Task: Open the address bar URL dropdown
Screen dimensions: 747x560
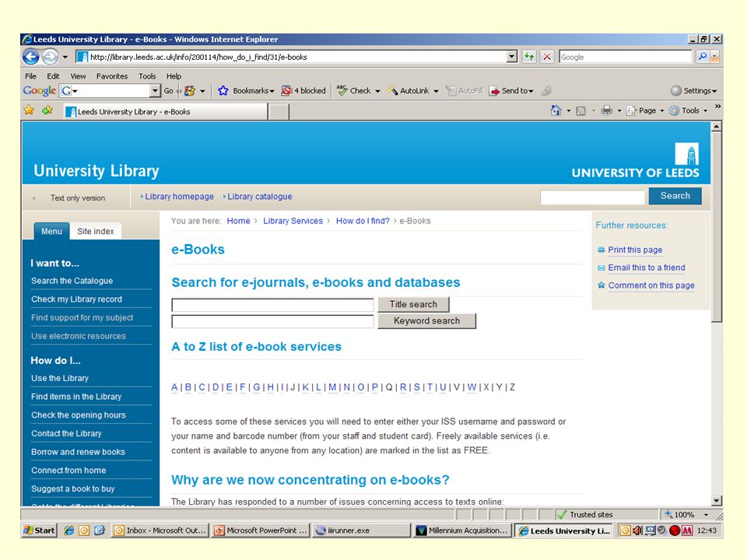Action: pyautogui.click(x=512, y=57)
